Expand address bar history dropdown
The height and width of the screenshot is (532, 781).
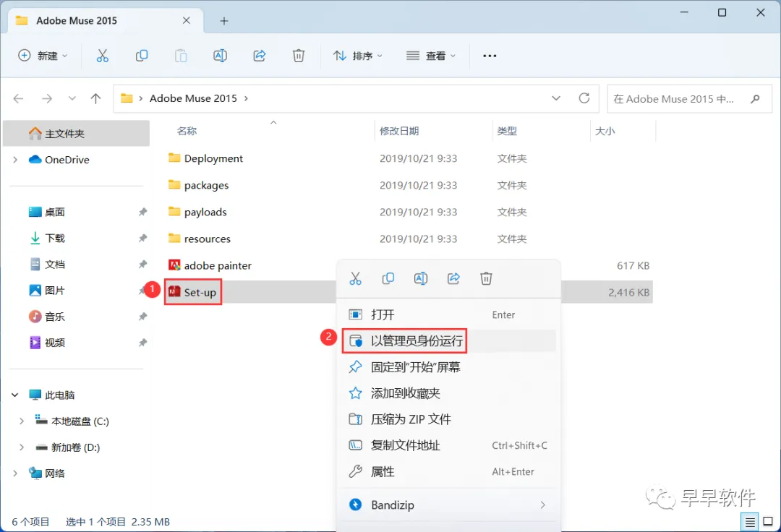pos(556,98)
